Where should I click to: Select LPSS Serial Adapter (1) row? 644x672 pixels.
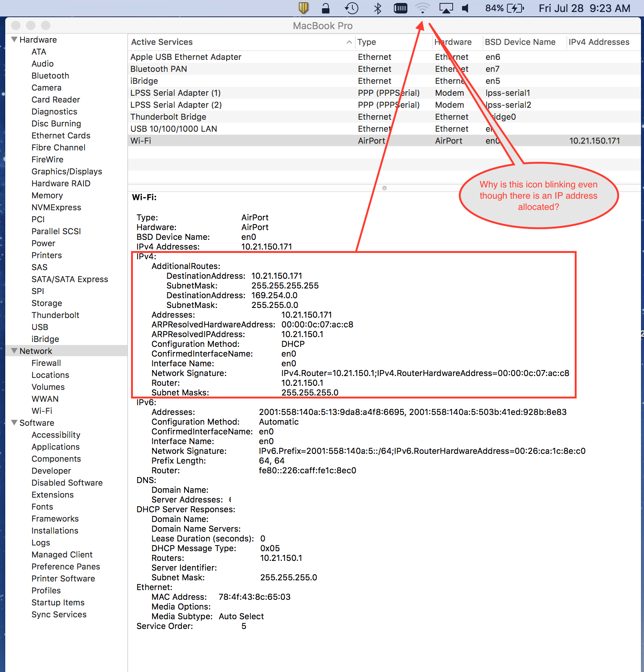384,93
